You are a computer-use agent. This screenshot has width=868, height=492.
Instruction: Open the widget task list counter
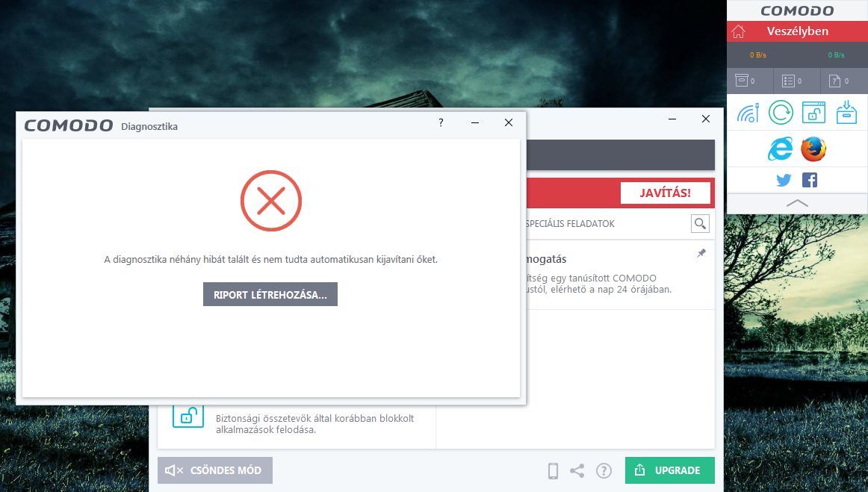coord(792,81)
